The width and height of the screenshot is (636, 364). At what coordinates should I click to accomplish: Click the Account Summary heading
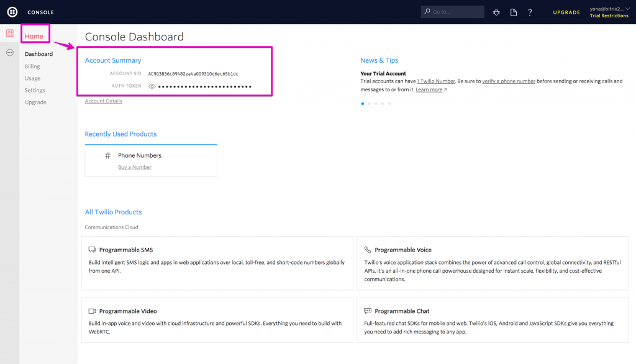pyautogui.click(x=113, y=60)
